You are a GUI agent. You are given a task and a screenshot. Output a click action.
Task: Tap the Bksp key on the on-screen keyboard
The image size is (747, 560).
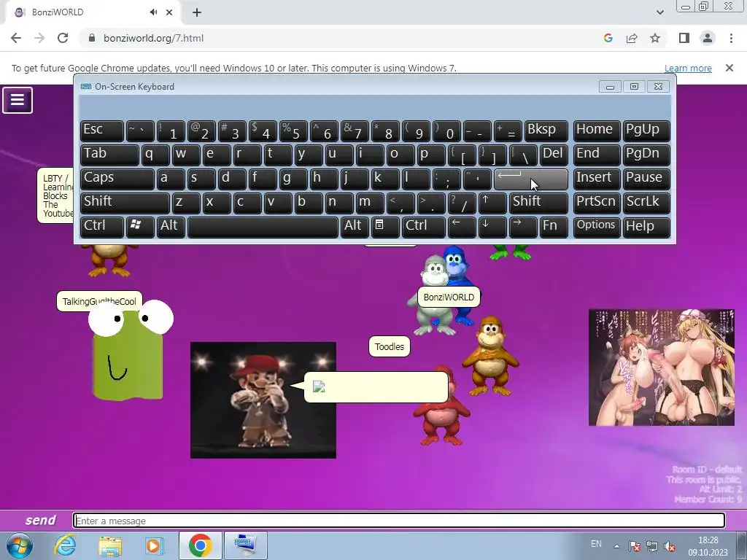(x=546, y=131)
